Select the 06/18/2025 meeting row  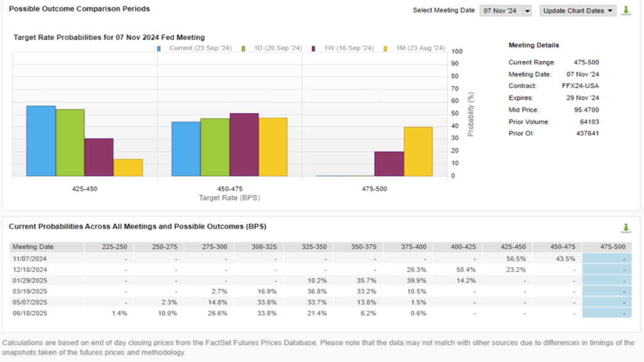tap(320, 313)
